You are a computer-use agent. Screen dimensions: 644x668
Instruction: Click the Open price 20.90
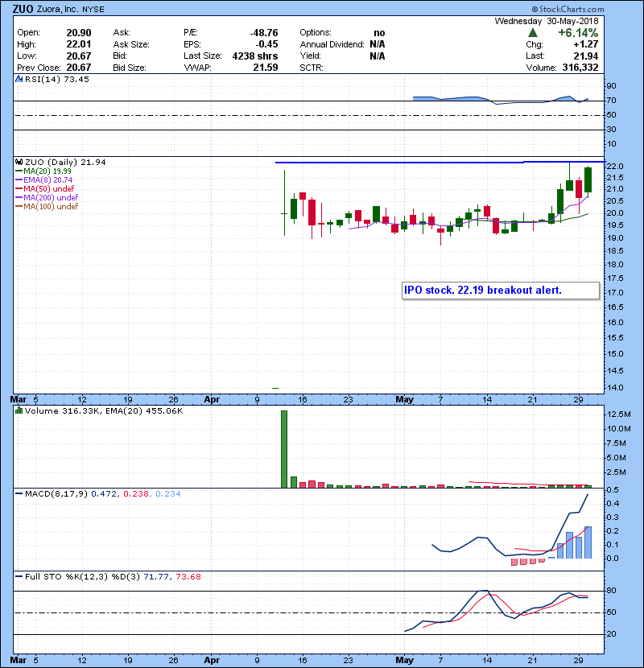(79, 33)
